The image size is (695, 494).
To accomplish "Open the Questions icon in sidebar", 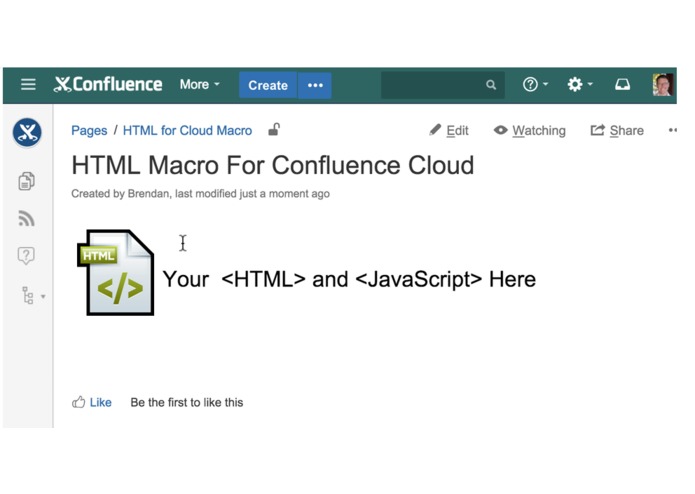I will (26, 256).
